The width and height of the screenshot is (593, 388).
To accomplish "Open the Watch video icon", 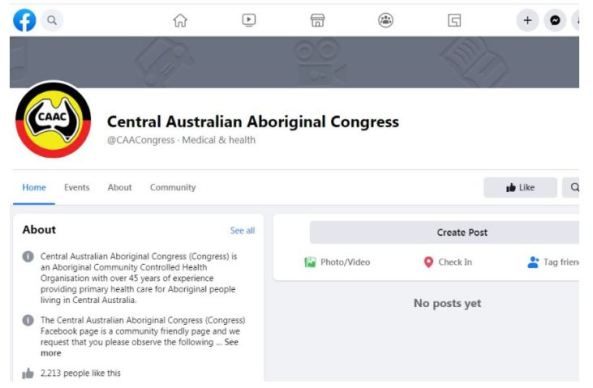I will pyautogui.click(x=249, y=20).
